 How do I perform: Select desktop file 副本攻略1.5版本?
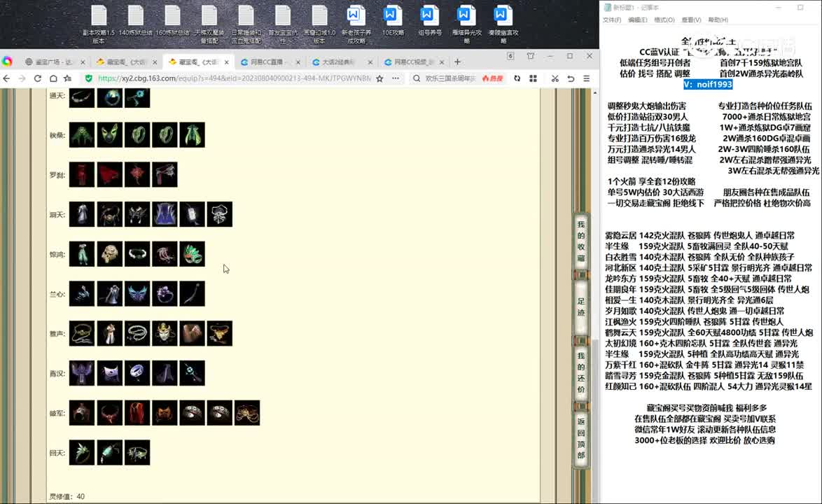coord(99,24)
